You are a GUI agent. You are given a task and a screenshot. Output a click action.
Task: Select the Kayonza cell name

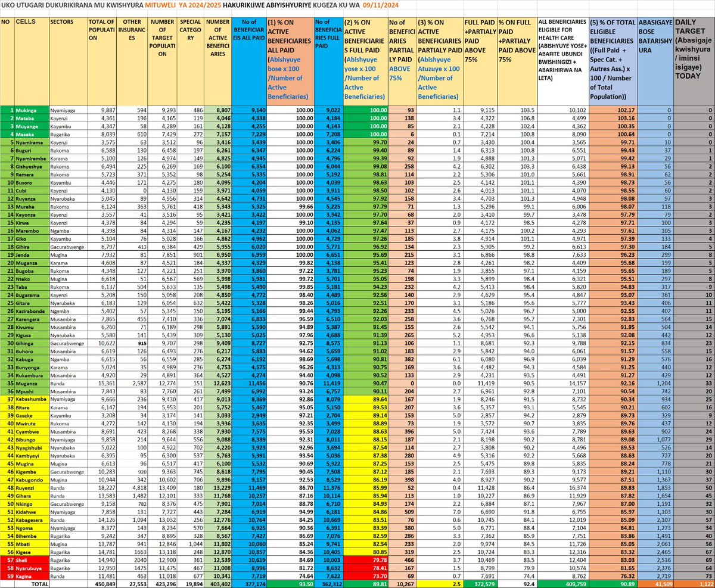tap(26, 214)
